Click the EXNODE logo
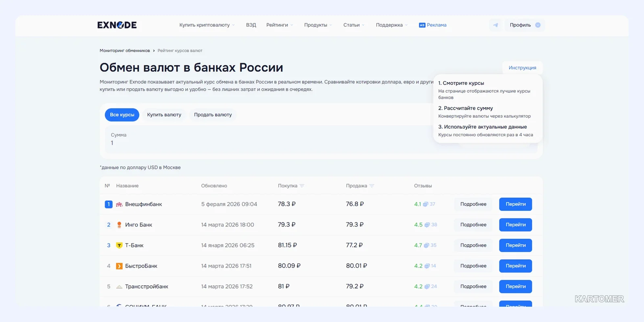 click(x=117, y=25)
